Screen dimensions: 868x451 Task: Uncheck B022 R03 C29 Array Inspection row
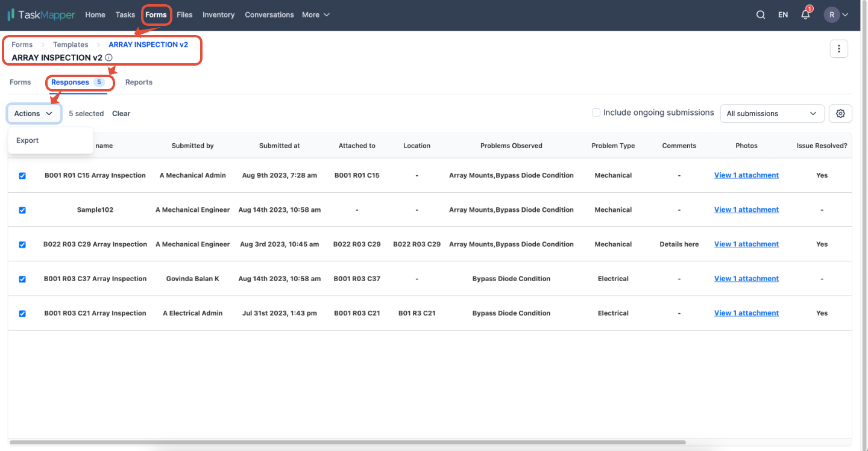coord(22,244)
